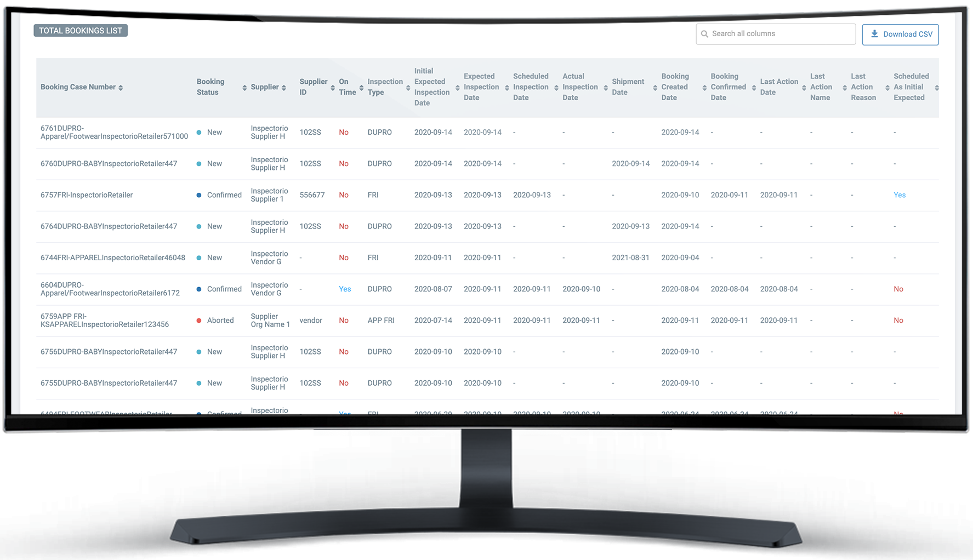
Task: Click the Last Action Date column header
Action: [x=778, y=87]
